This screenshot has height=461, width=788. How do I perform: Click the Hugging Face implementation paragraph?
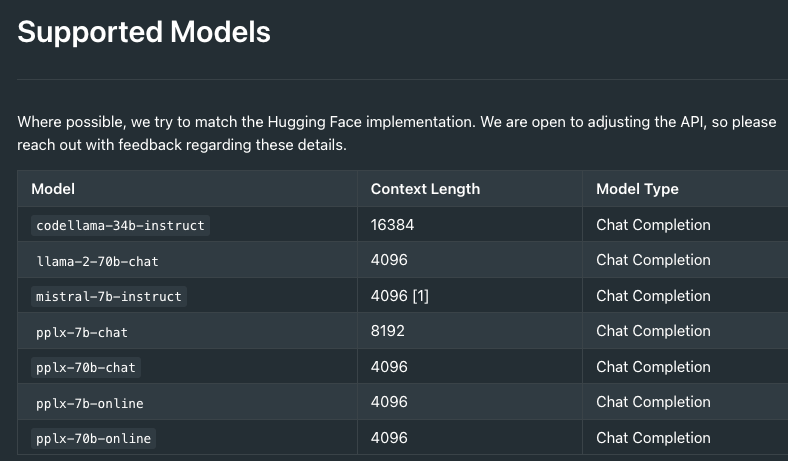click(x=397, y=133)
